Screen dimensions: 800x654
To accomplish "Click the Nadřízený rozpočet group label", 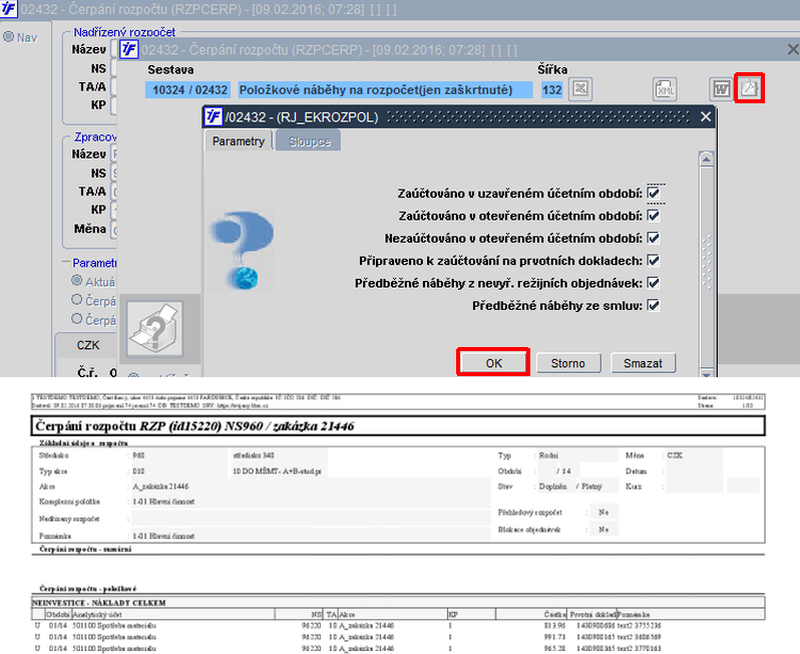I will click(x=124, y=32).
